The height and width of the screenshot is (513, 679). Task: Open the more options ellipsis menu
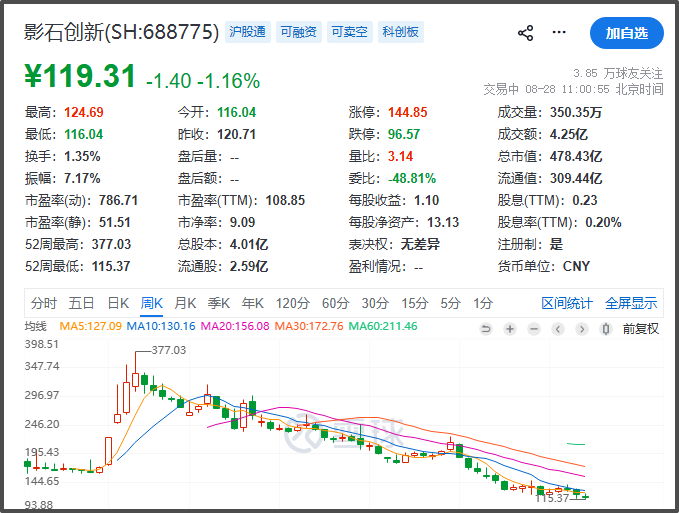click(x=559, y=32)
